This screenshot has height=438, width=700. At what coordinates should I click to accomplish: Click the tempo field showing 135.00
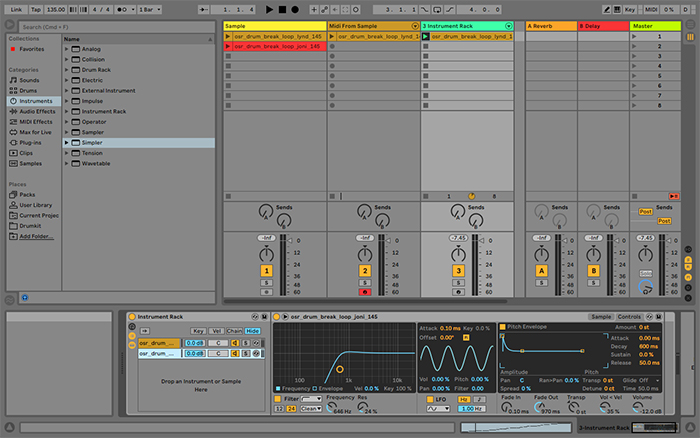(x=56, y=9)
